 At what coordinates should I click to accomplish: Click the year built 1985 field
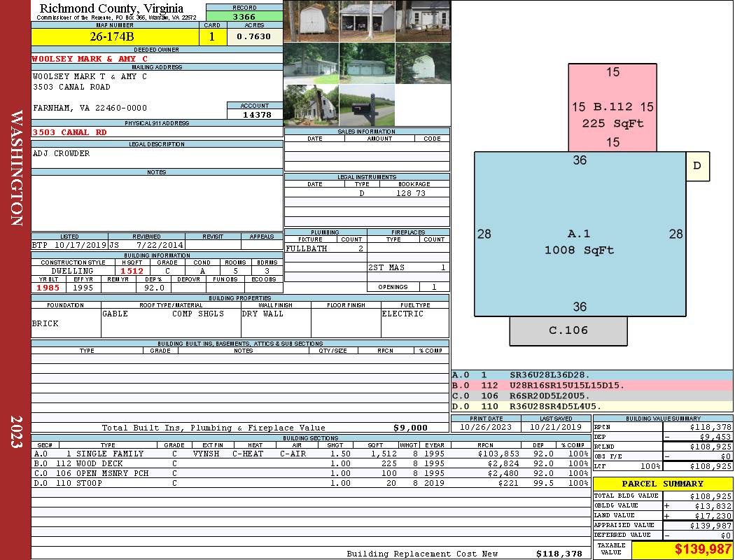tap(48, 288)
